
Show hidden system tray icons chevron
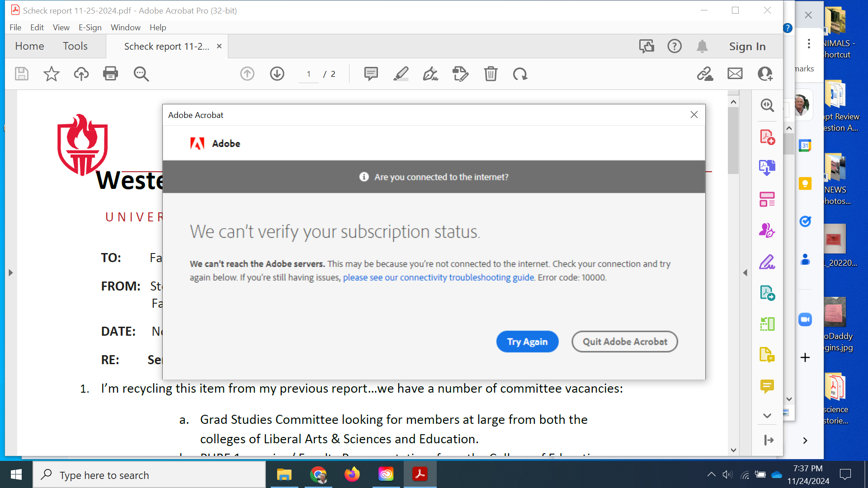point(711,474)
